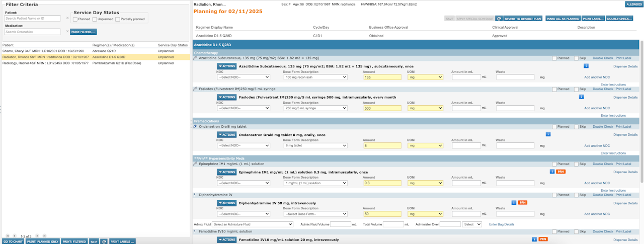The image size is (644, 244).
Task: Tick Skip for Diphenhydramine IV order
Action: (577, 195)
